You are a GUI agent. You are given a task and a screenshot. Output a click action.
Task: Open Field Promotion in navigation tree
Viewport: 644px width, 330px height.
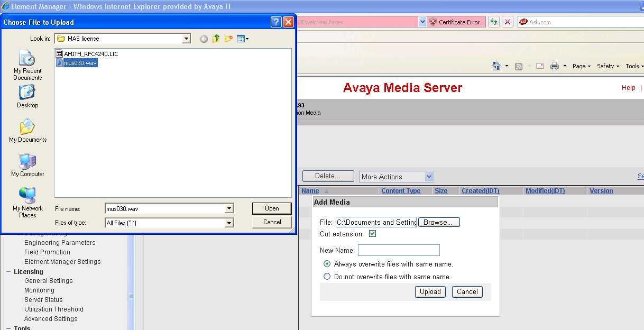pyautogui.click(x=47, y=252)
